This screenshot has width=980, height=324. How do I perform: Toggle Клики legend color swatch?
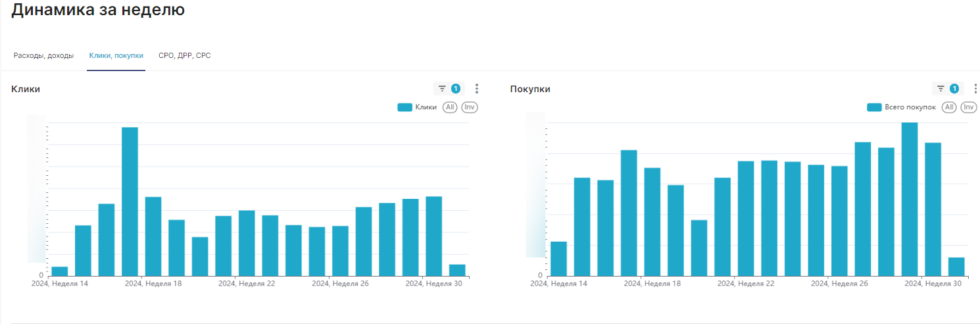coord(404,107)
